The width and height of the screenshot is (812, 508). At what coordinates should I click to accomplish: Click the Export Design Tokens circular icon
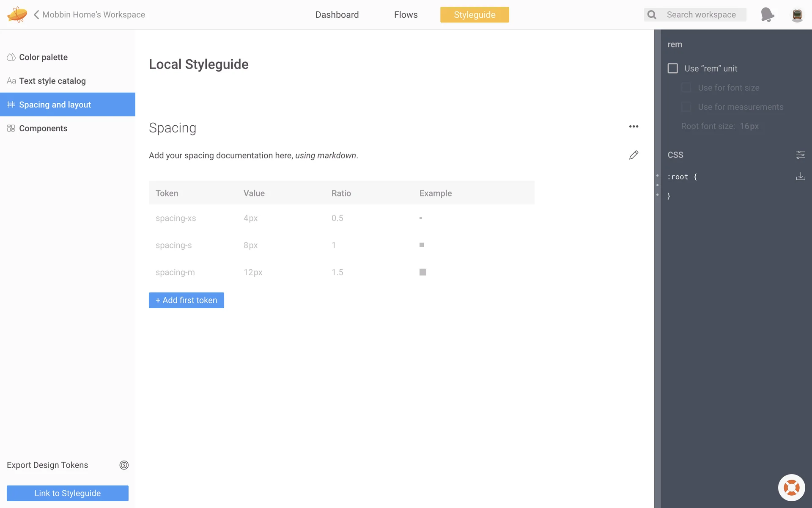tap(124, 465)
